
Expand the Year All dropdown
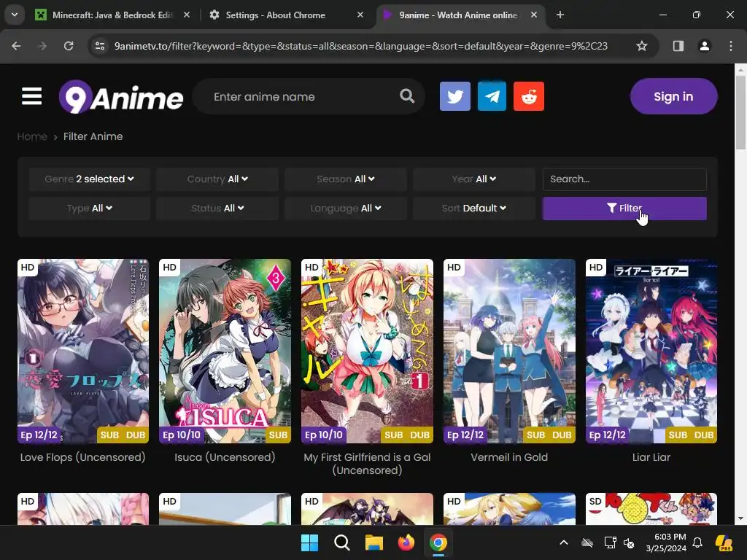pos(473,179)
